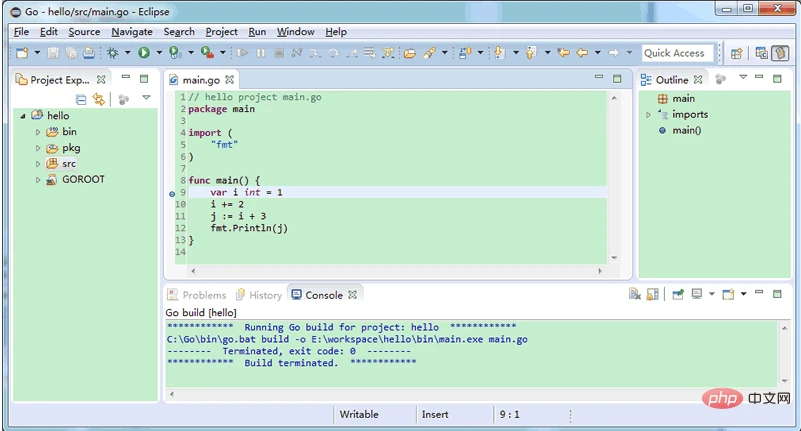The width and height of the screenshot is (801, 431).
Task: Click the Forward navigation arrow icon
Action: pos(614,53)
